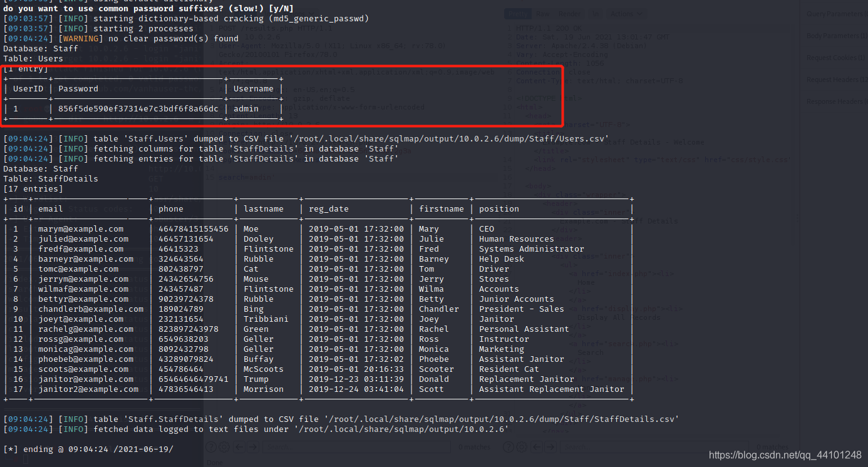Click reg_date 2019-12-23 03:11:39

coord(356,379)
